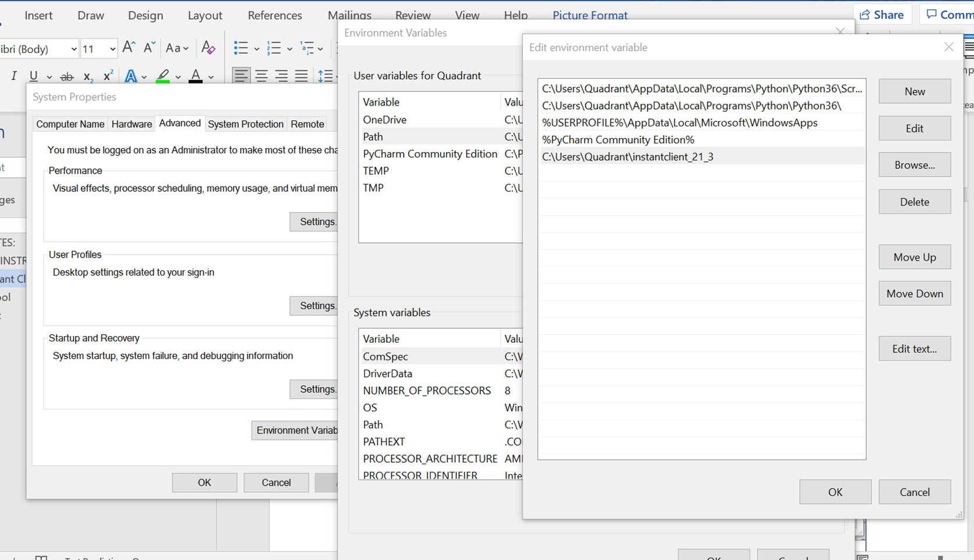Apply bullet list formatting
This screenshot has width=974, height=560.
coord(241,48)
